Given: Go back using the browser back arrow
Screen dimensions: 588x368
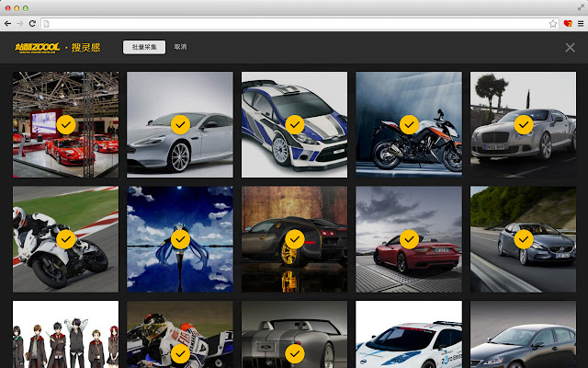Looking at the screenshot, I should coord(7,24).
